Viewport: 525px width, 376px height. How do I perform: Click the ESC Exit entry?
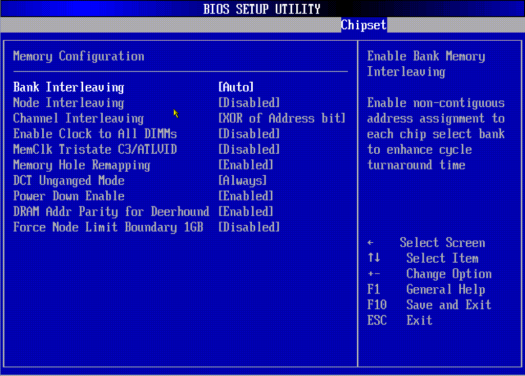tap(400, 321)
